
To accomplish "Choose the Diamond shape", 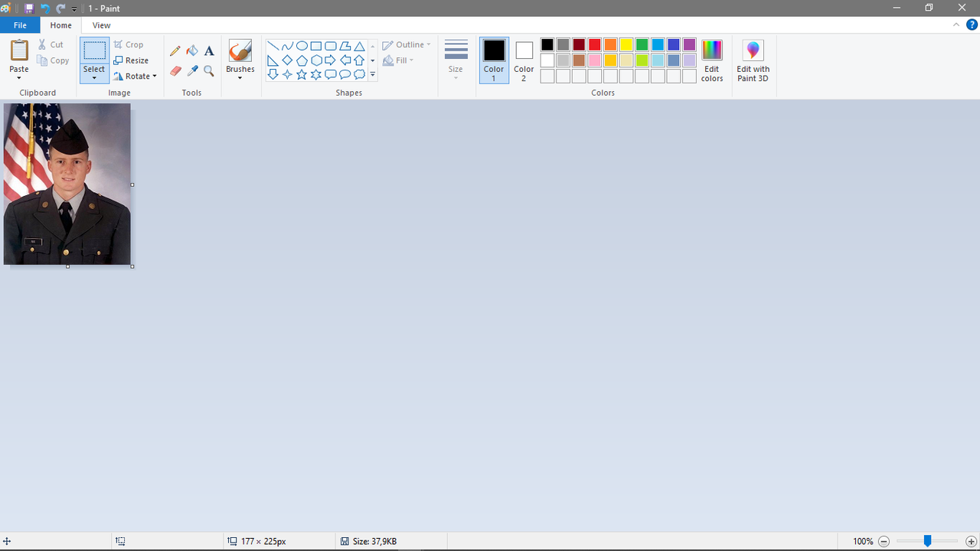I will [287, 60].
